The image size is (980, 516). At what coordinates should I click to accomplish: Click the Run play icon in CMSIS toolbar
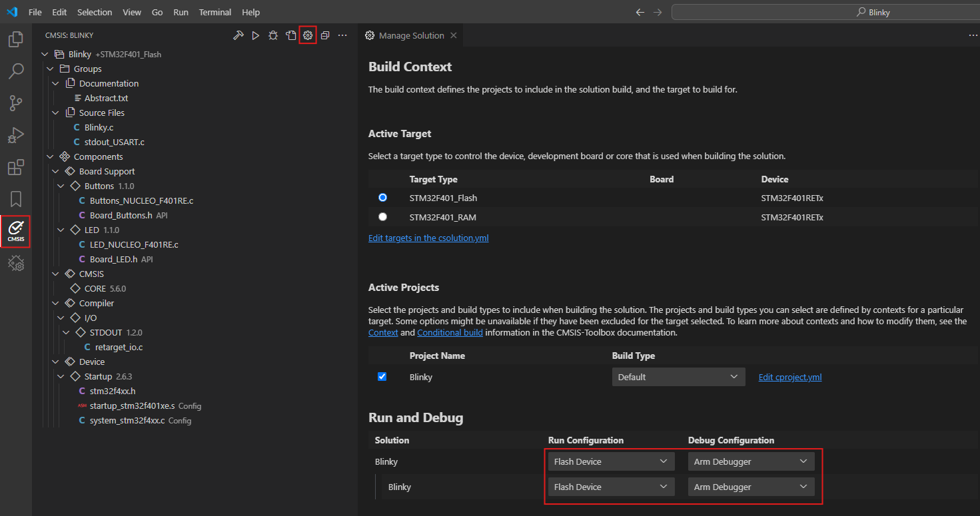[255, 35]
